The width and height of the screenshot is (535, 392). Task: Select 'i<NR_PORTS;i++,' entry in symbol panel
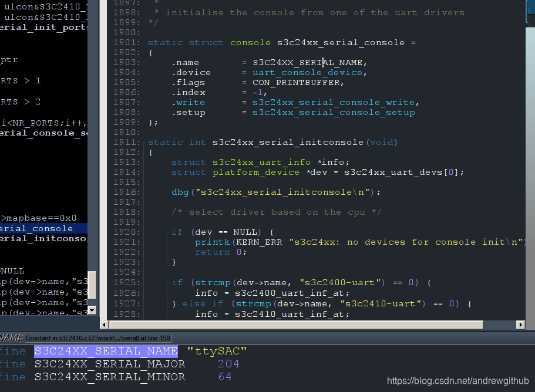[43, 123]
